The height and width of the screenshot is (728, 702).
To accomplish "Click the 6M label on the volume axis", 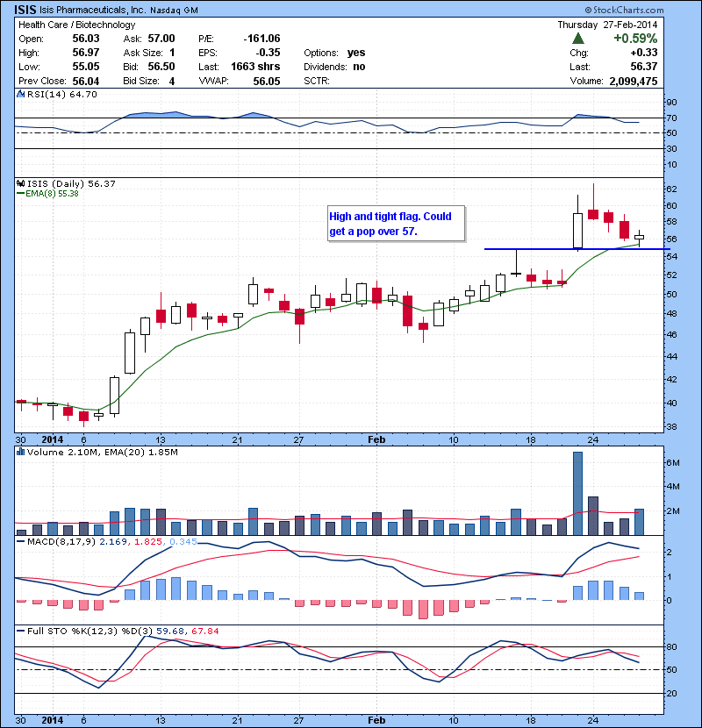I will (x=673, y=462).
